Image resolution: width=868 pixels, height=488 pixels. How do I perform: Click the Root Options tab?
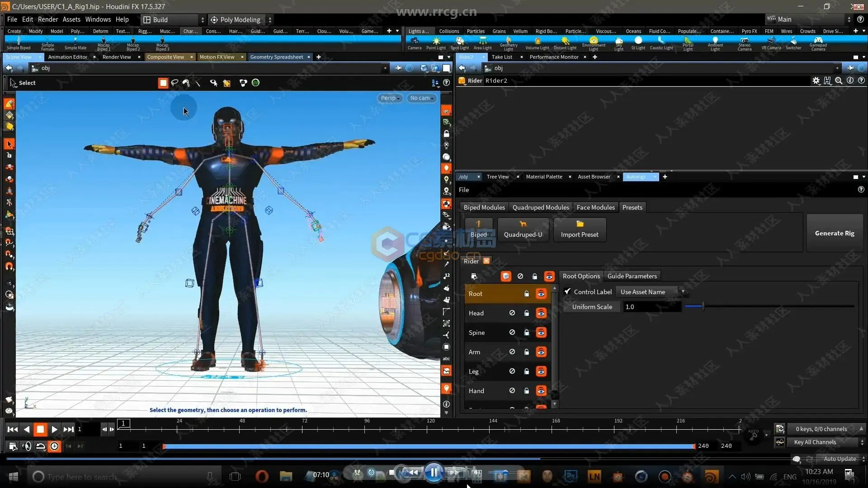pos(581,276)
